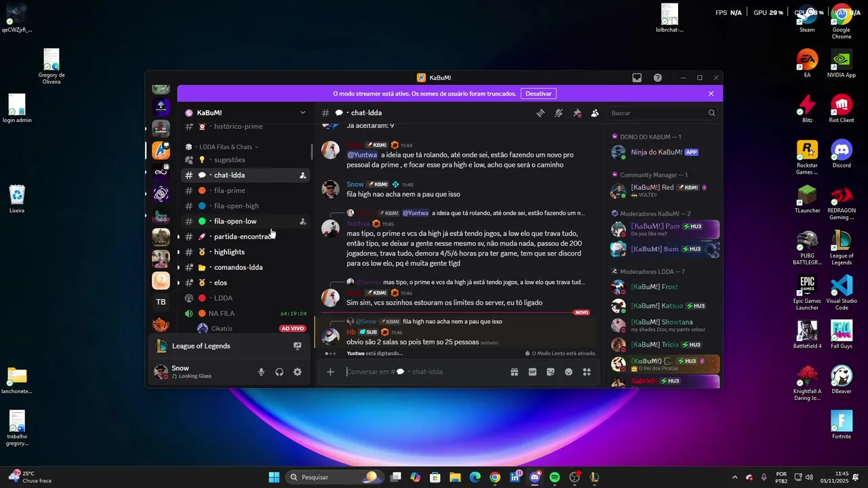Open LinkedIn icon in taskbar
This screenshot has width=868, height=488.
[515, 477]
